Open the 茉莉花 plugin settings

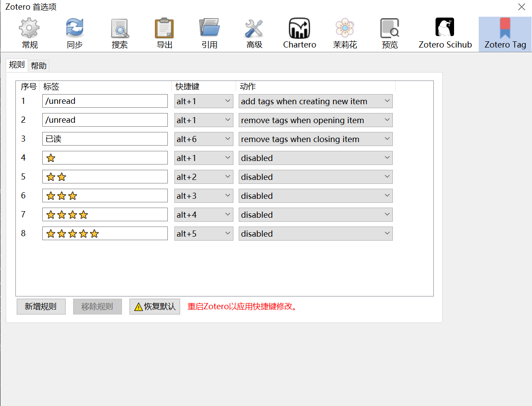pyautogui.click(x=344, y=33)
